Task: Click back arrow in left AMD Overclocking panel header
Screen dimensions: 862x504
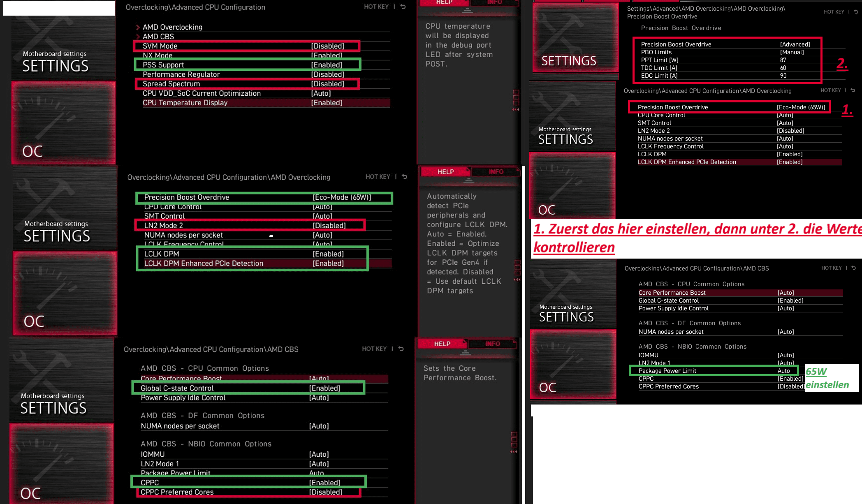Action: coord(405,177)
